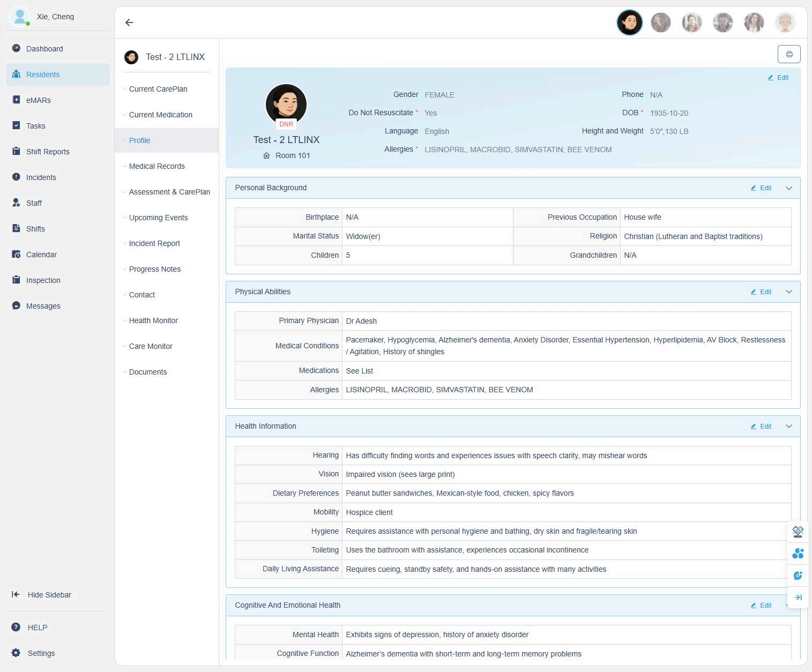Select the Care Monitor menu item
Viewport: 812px width, 672px height.
point(151,346)
